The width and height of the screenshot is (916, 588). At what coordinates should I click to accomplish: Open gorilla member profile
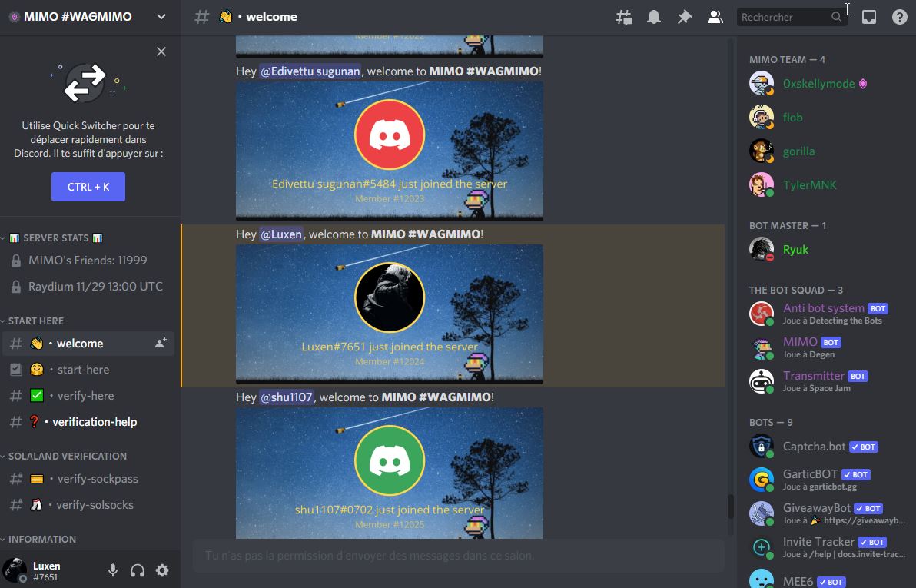coord(825,151)
